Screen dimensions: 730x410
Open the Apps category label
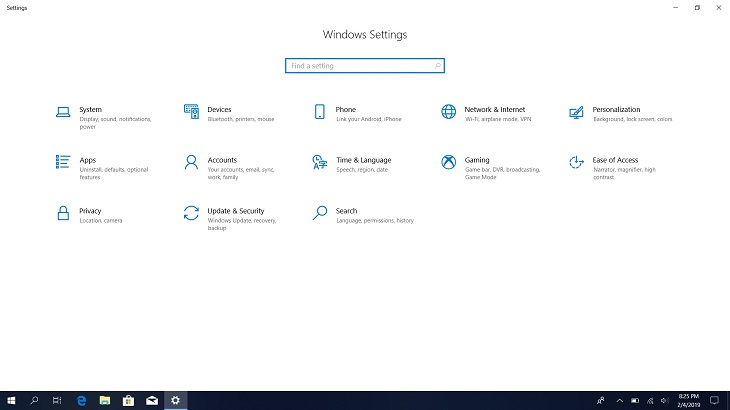pyautogui.click(x=88, y=160)
